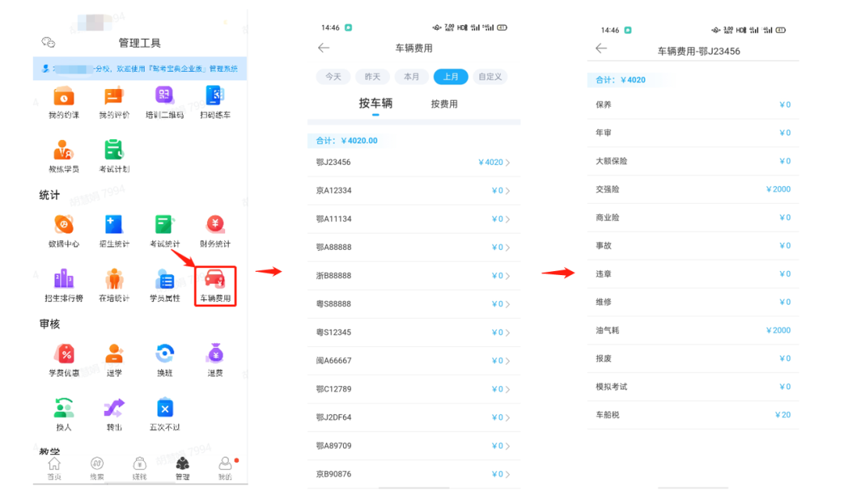Select 报废 expense row
844x504 pixels.
693,358
